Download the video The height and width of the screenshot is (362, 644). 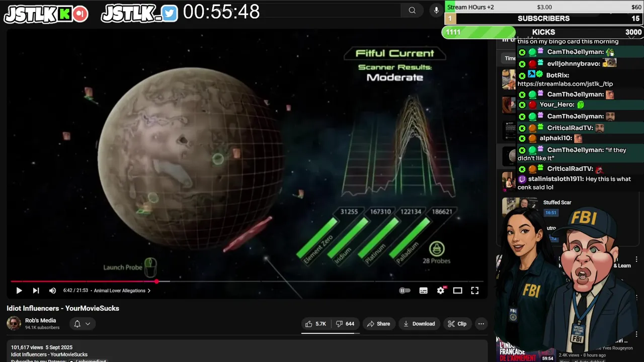tap(419, 324)
